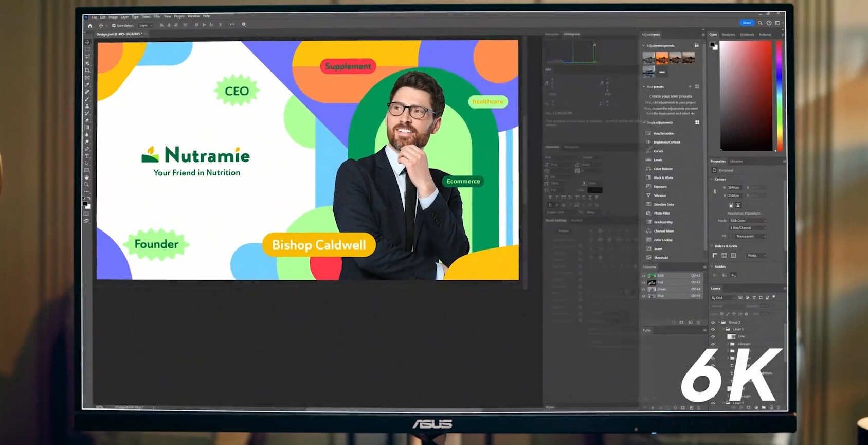Click the vertical hue spectrum slider

pos(779,95)
